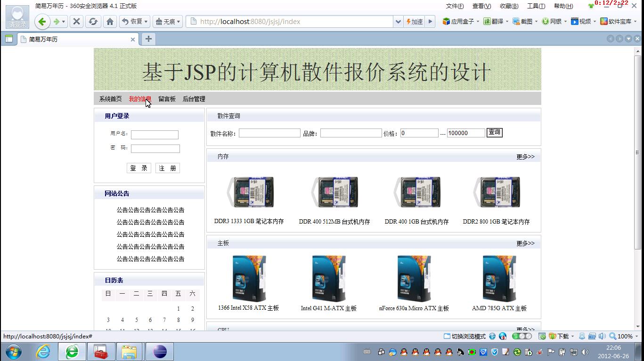Screen dimensions: 644x361
Task: Click the 加速 speed-up button
Action: coord(414,22)
